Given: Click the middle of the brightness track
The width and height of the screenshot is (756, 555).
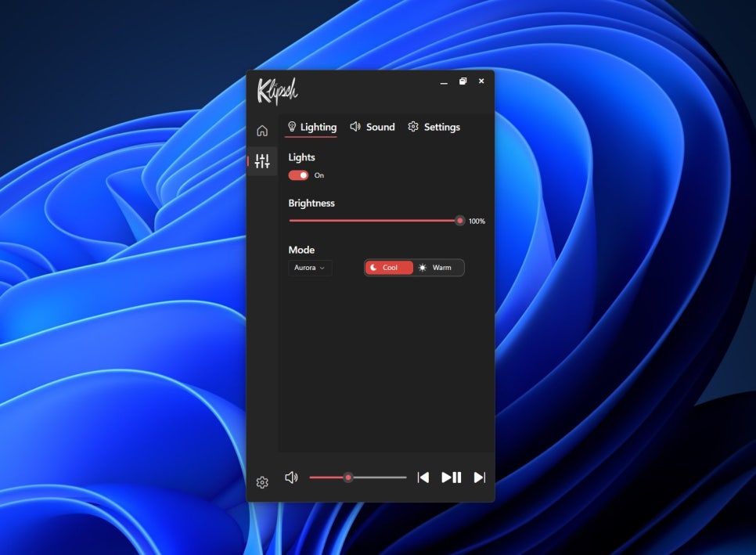Looking at the screenshot, I should coord(375,221).
